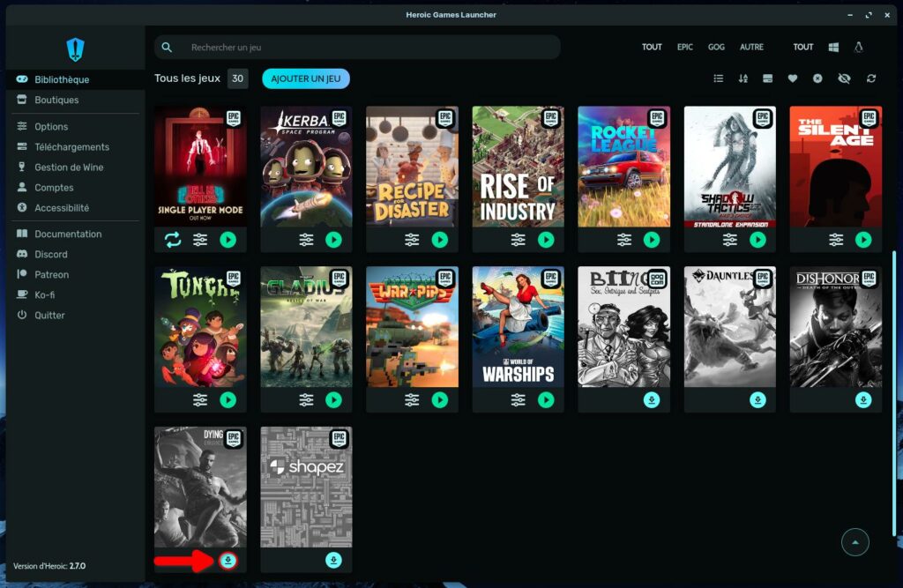Open the Documentation link in sidebar
903x588 pixels.
tap(68, 234)
